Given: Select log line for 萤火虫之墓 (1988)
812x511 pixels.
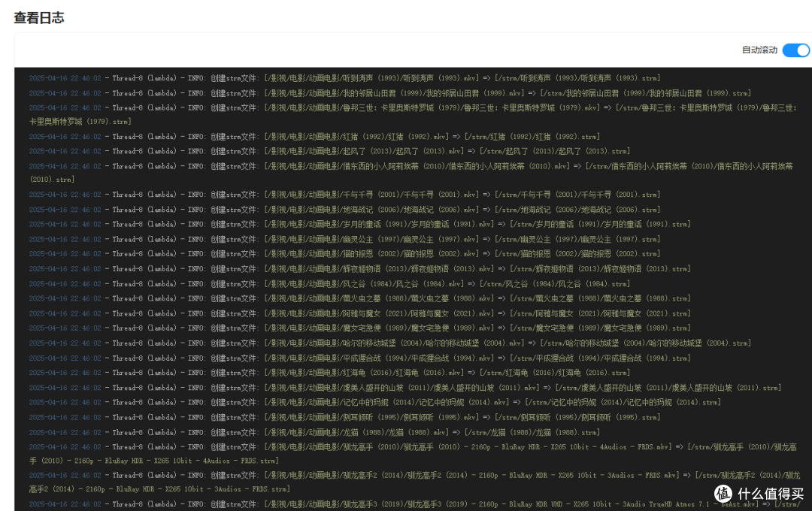Looking at the screenshot, I should pyautogui.click(x=360, y=298).
